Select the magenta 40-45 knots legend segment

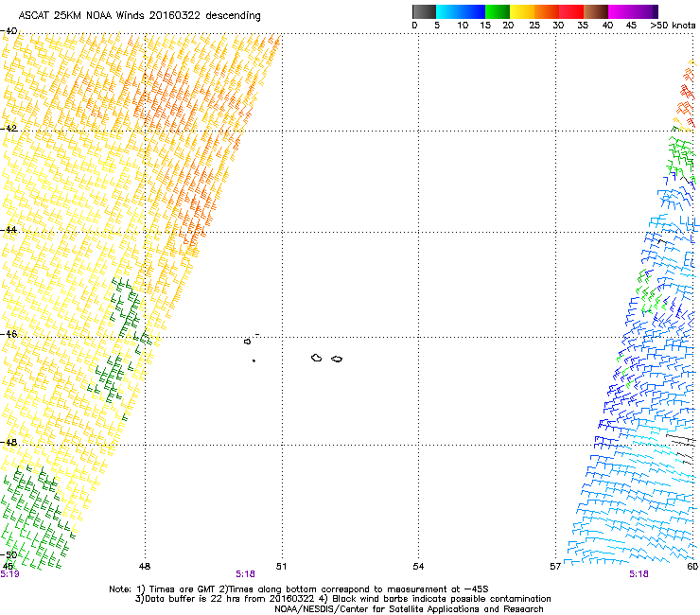tap(621, 11)
